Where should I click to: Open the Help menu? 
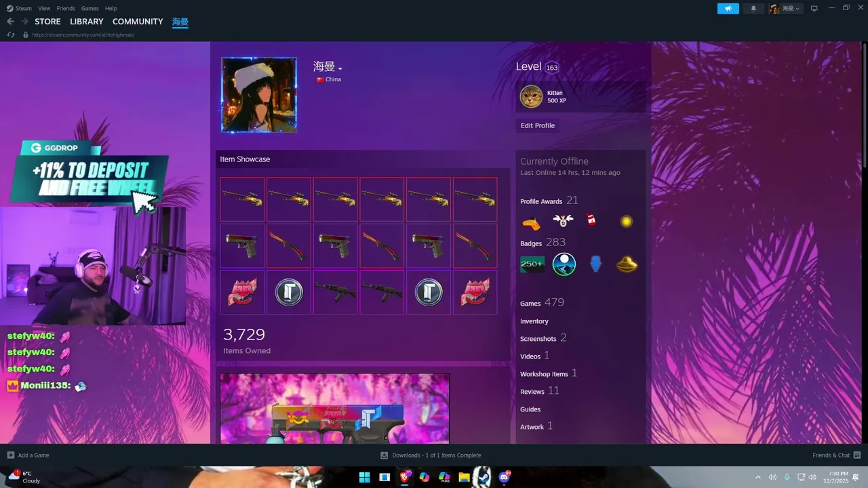111,8
